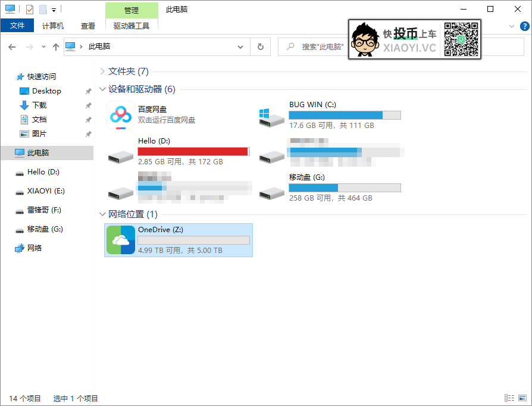Open the Baidu Netdisk (百度网盘) drive icon
The width and height of the screenshot is (532, 406).
tap(120, 115)
